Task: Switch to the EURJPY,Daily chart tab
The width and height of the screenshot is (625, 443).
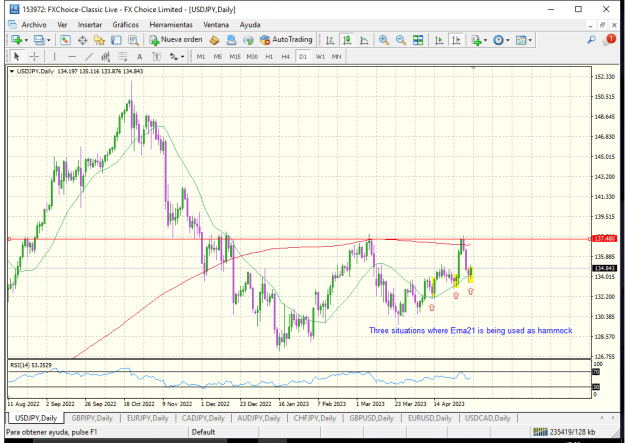Action: pyautogui.click(x=148, y=418)
